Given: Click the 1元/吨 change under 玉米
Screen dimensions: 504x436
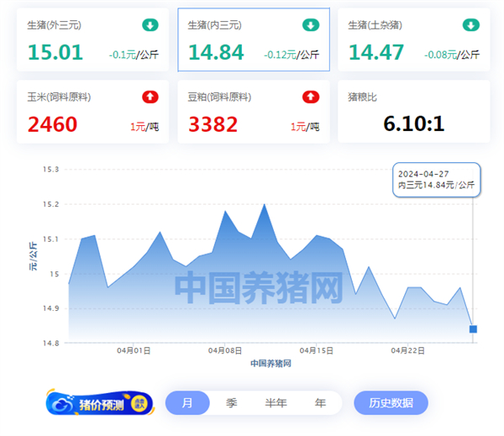Looking at the screenshot, I should pos(144,127).
